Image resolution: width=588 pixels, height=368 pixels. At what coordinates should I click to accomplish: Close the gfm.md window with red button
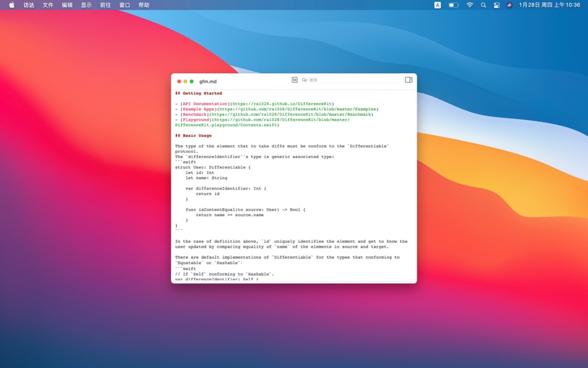tap(179, 82)
